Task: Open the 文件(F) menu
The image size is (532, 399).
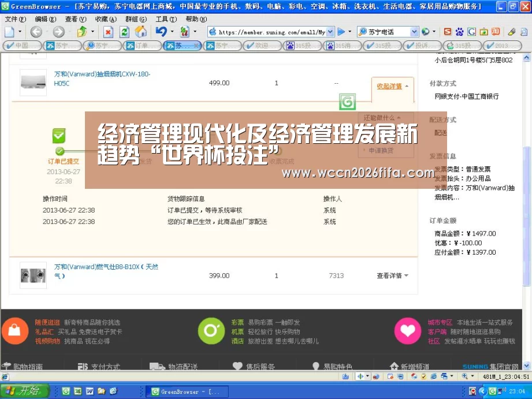Action: [x=15, y=19]
